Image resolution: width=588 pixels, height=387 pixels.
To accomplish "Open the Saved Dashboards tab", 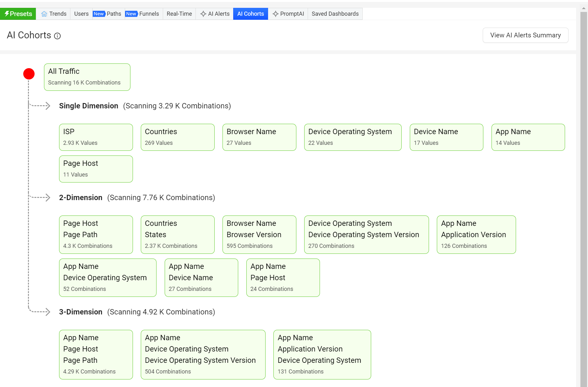I will [x=335, y=14].
